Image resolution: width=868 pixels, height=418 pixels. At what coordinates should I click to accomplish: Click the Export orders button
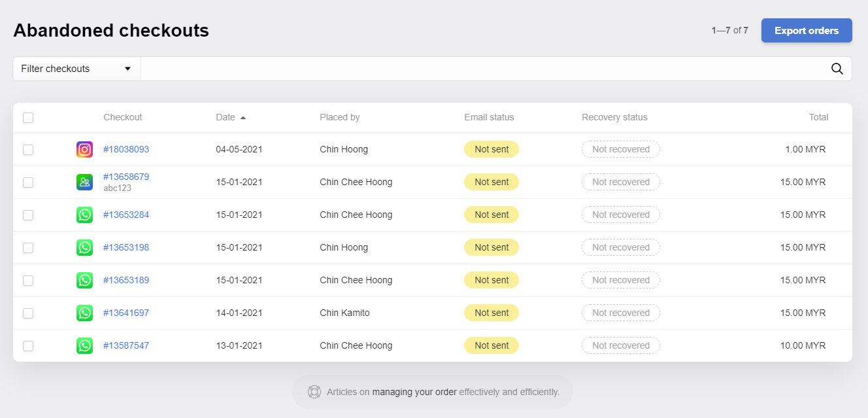[807, 31]
